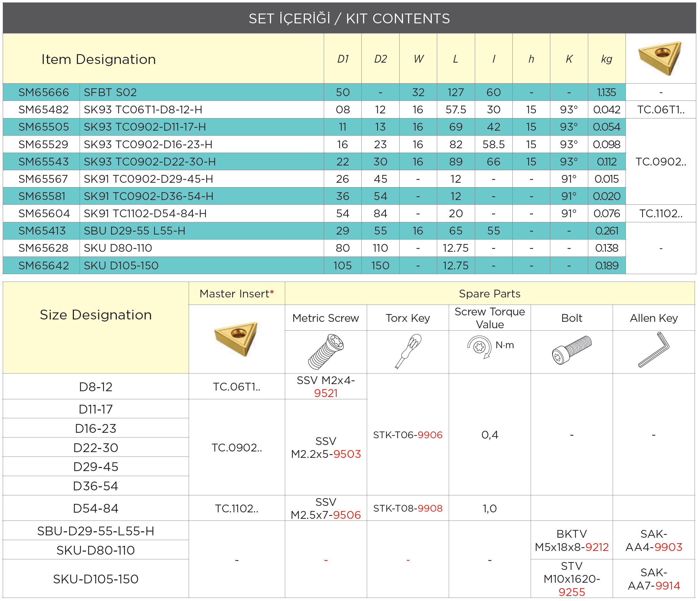Click the Metric Screw illustration

point(326,352)
